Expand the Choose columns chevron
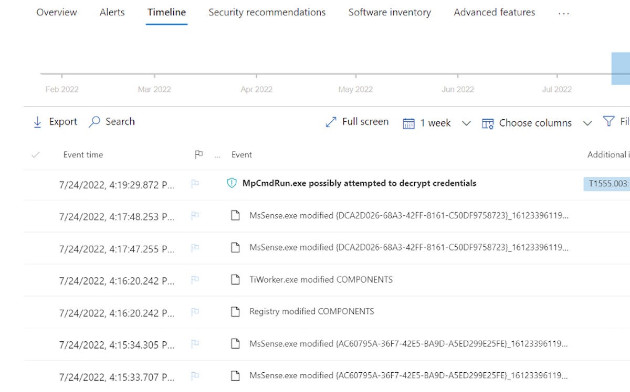This screenshot has height=392, width=630. 587,123
